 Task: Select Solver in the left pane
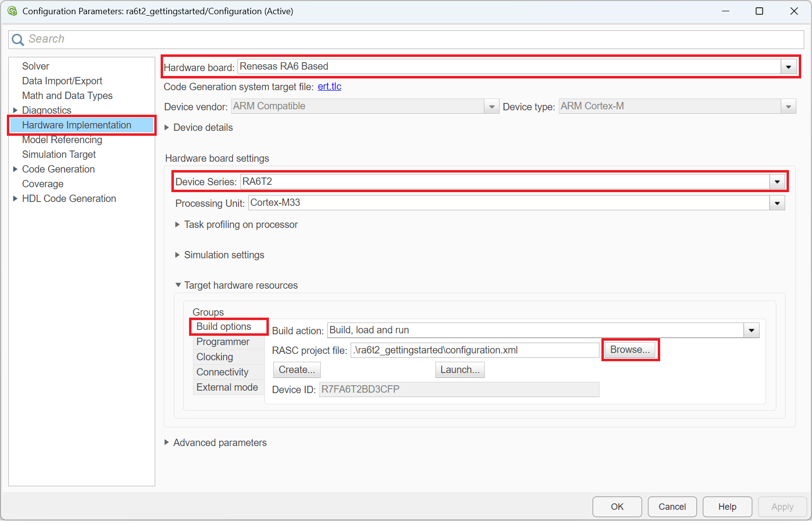point(36,66)
